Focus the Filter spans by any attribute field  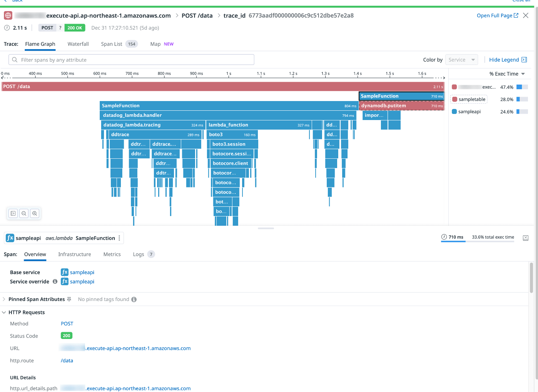click(131, 60)
